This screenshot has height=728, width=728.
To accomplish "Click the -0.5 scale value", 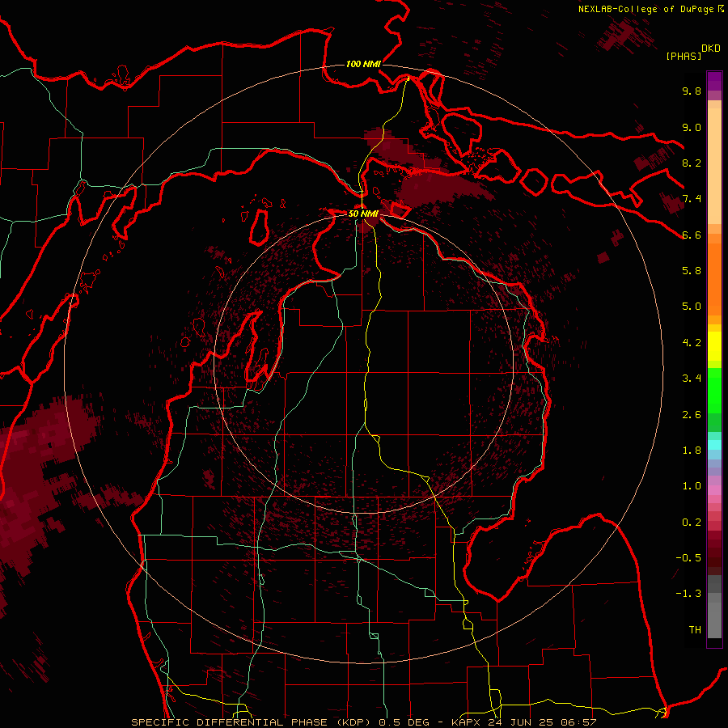I will (x=688, y=558).
